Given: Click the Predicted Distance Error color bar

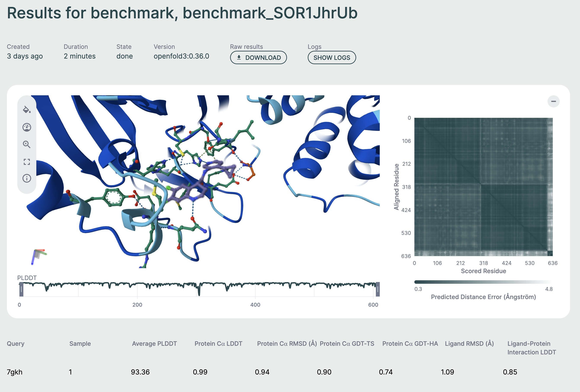Looking at the screenshot, I should click(483, 282).
